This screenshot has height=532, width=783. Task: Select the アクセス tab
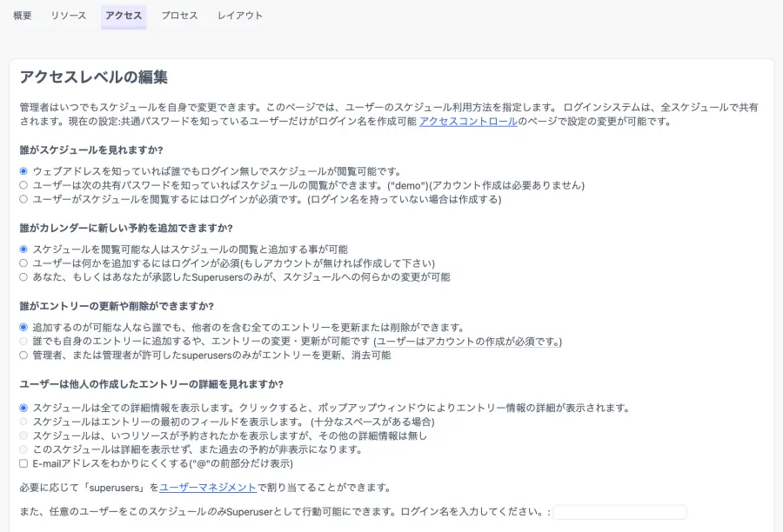click(124, 16)
